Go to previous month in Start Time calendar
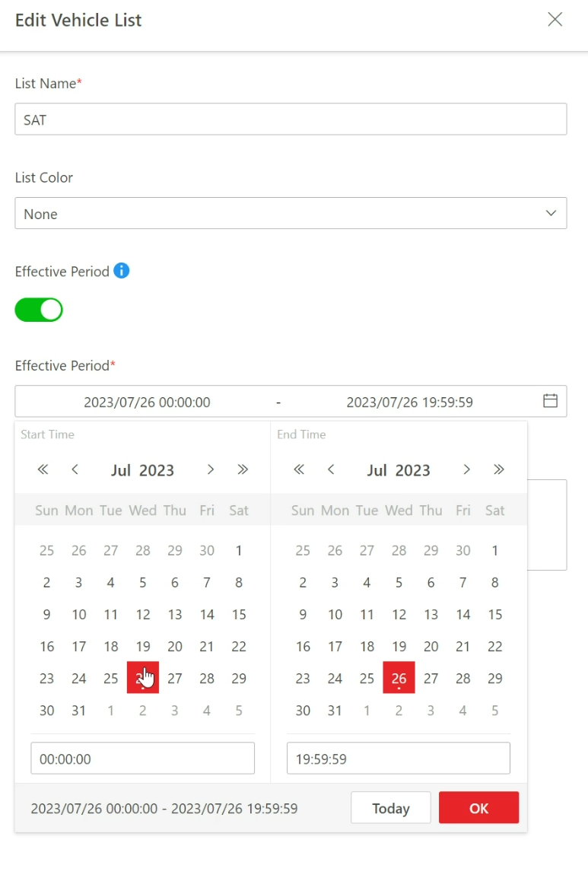Screen dimensions: 588x878 click(75, 469)
